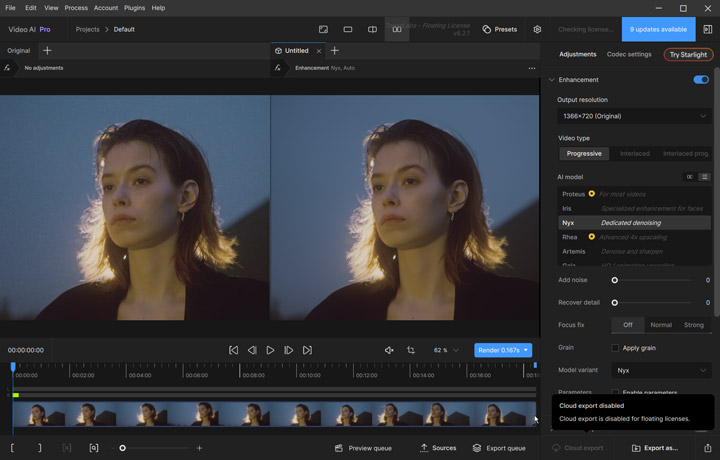This screenshot has width=720, height=460.
Task: Collapse the Enhancement section
Action: pyautogui.click(x=551, y=80)
